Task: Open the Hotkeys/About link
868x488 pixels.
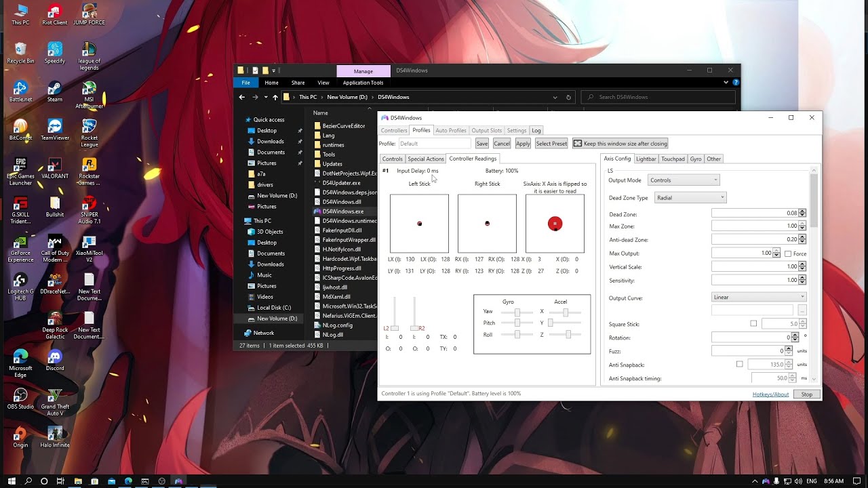Action: 770,394
